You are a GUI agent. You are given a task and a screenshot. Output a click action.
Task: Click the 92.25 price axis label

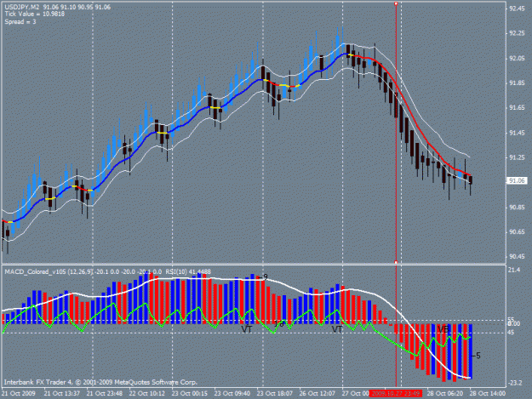pos(517,33)
